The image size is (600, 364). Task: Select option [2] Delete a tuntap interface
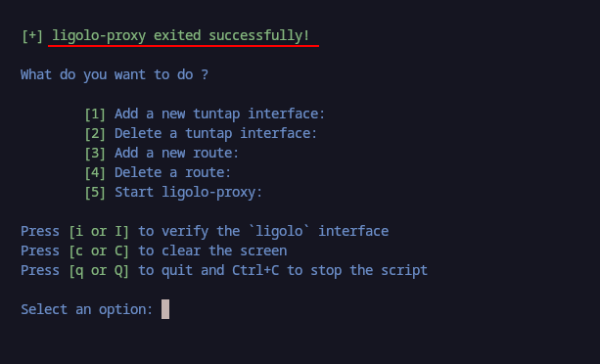point(201,133)
